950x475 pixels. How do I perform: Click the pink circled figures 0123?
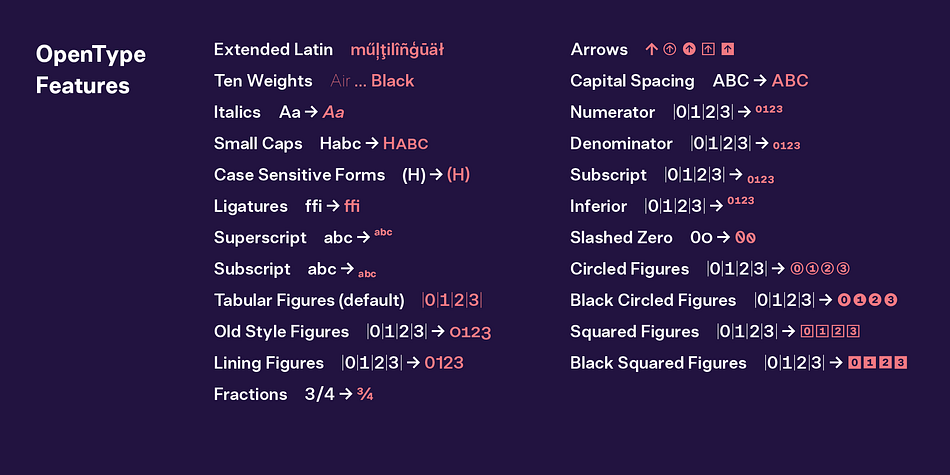(820, 269)
